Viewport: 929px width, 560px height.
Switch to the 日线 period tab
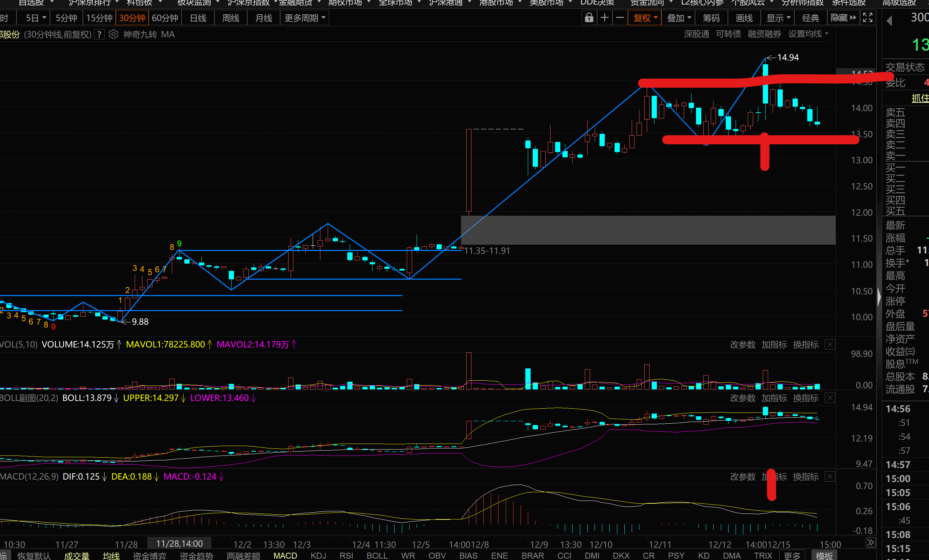coord(198,18)
